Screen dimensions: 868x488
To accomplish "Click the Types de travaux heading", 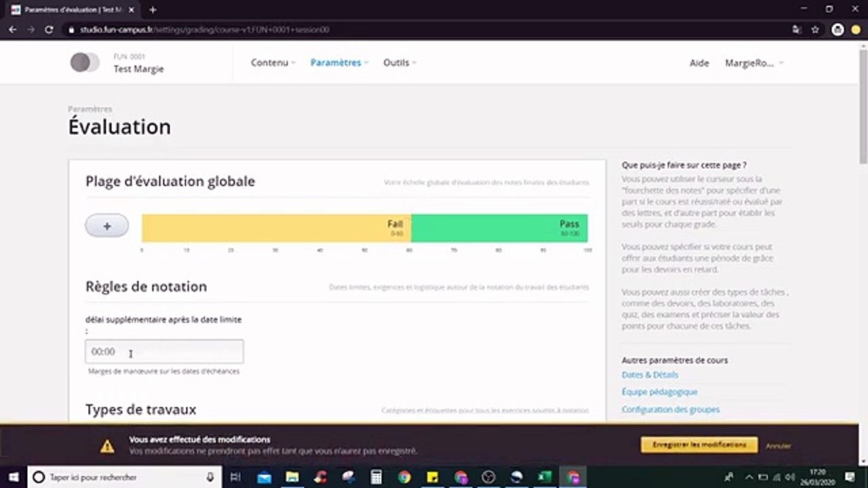I will [x=141, y=409].
